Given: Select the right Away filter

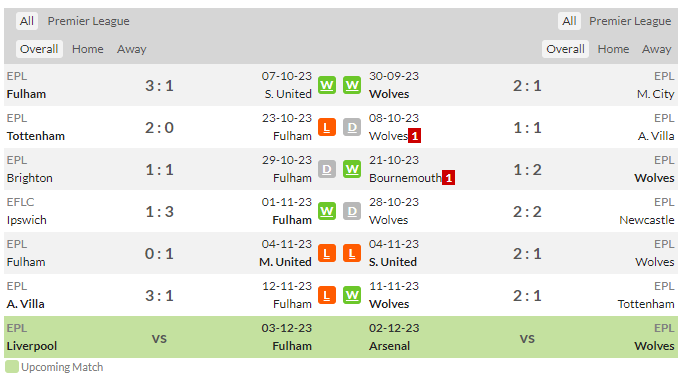Looking at the screenshot, I should pos(657,49).
